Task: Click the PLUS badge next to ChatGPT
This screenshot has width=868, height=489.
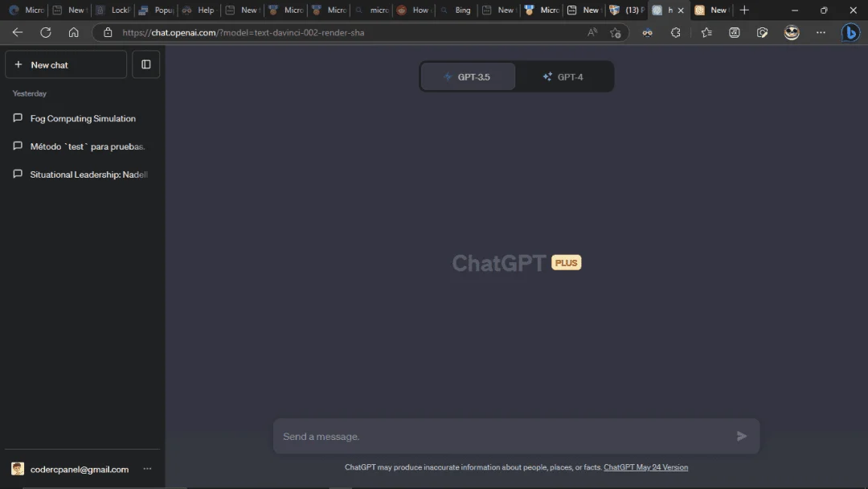Action: pyautogui.click(x=567, y=262)
